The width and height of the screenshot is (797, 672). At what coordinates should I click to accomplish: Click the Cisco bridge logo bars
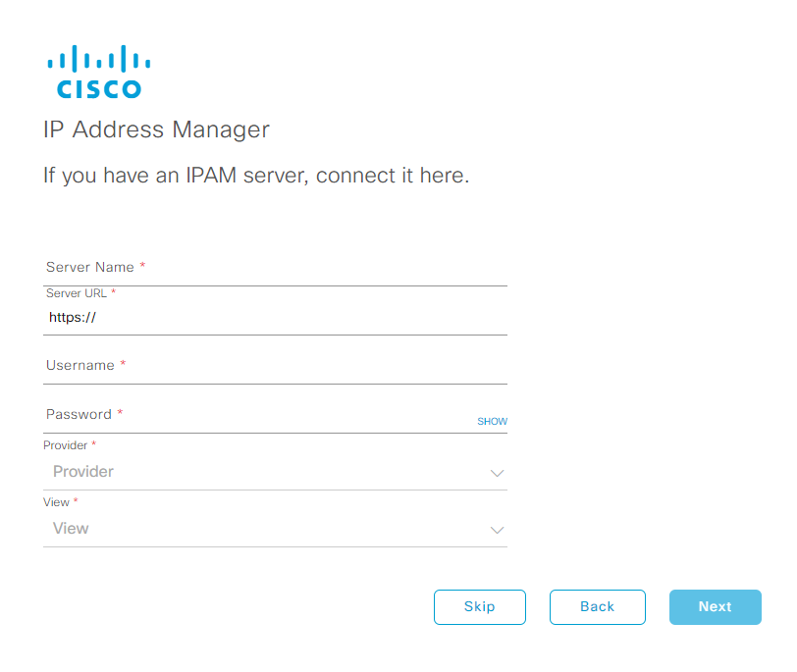(x=99, y=59)
